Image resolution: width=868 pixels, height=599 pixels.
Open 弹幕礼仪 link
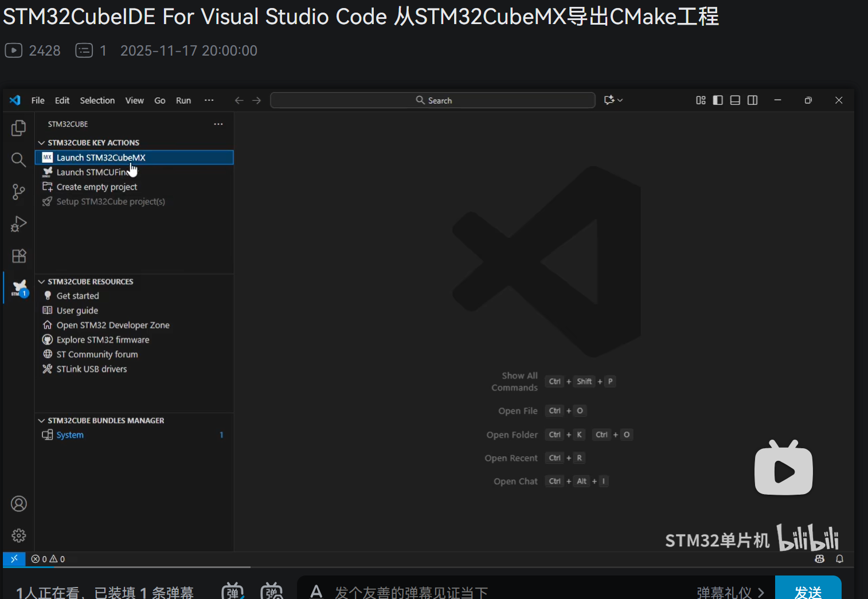click(730, 593)
